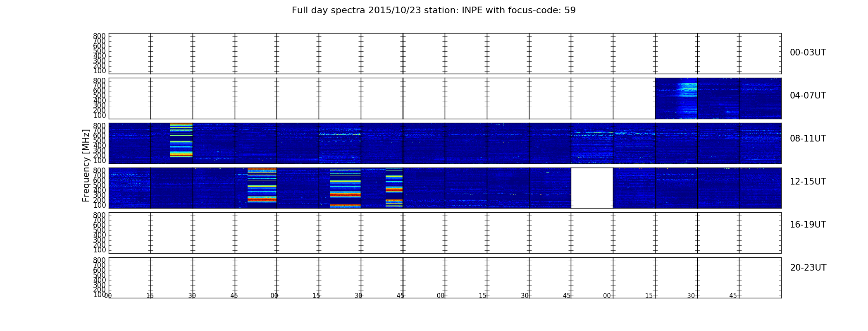
Task: Click the "Frequency [MHz]" axis label
Action: pos(86,165)
